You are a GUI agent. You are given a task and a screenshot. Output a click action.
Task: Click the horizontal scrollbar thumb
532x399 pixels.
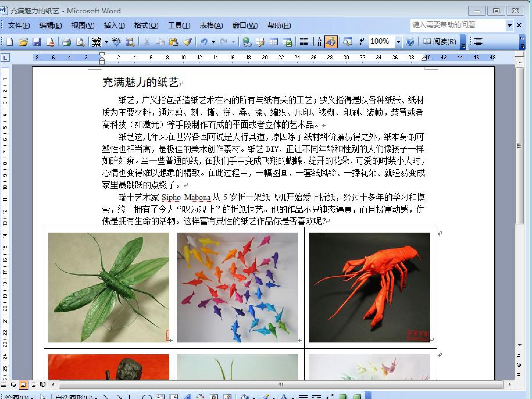[x=281, y=385]
